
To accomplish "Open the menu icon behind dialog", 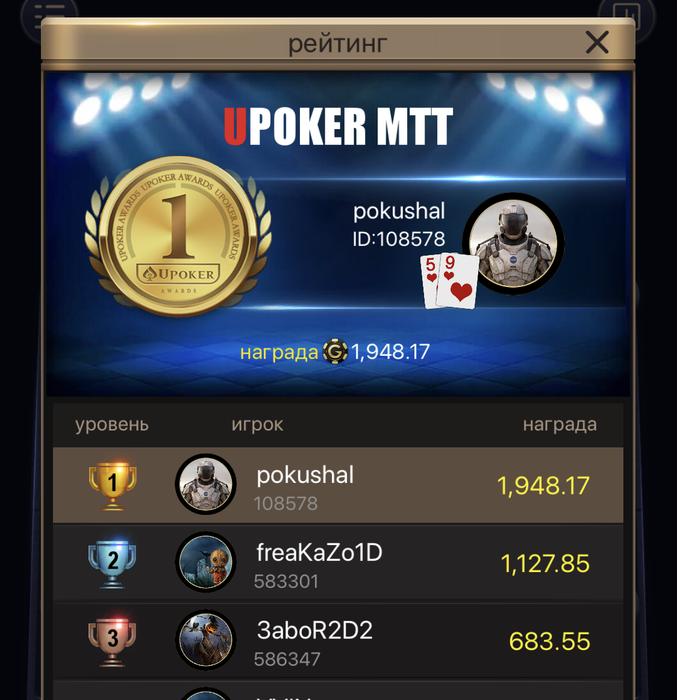I will (49, 16).
